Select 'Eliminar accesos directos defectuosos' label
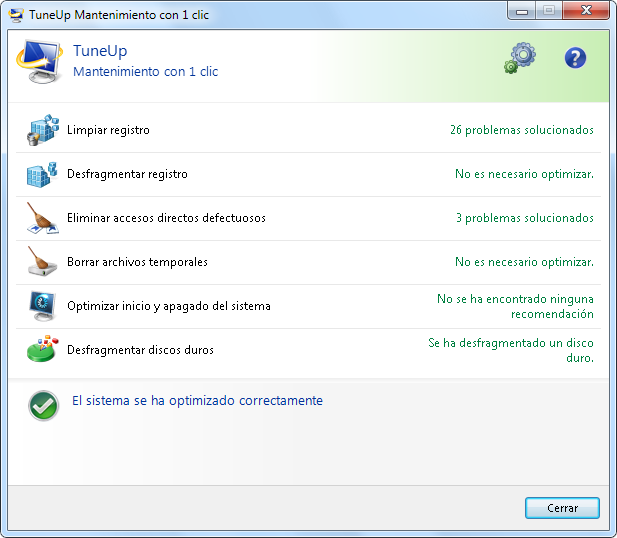The image size is (617, 538). pyautogui.click(x=166, y=218)
